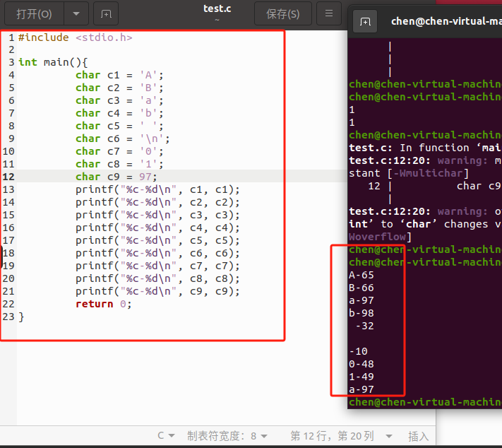Click the test.c title in header bar
Image resolution: width=502 pixels, height=448 pixels.
pyautogui.click(x=217, y=9)
